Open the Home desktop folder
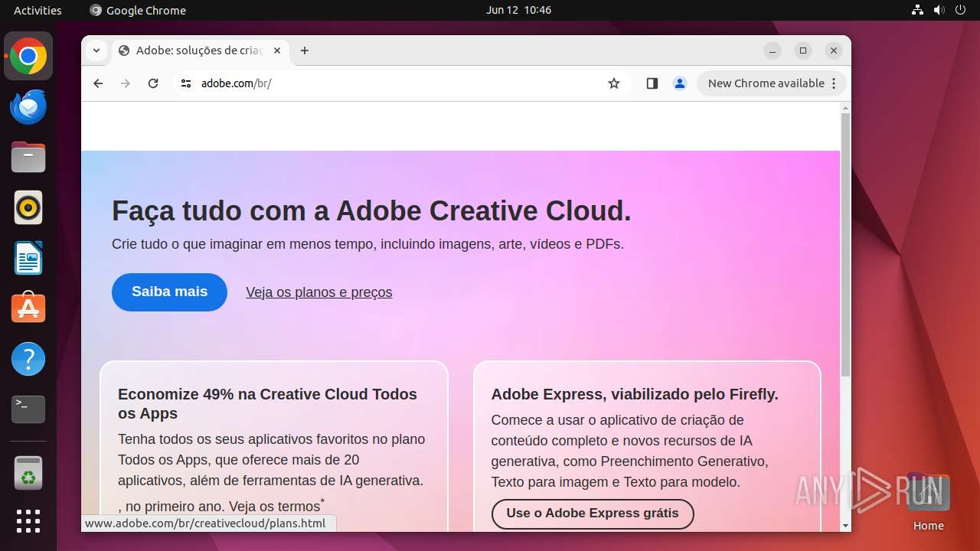 (x=928, y=503)
